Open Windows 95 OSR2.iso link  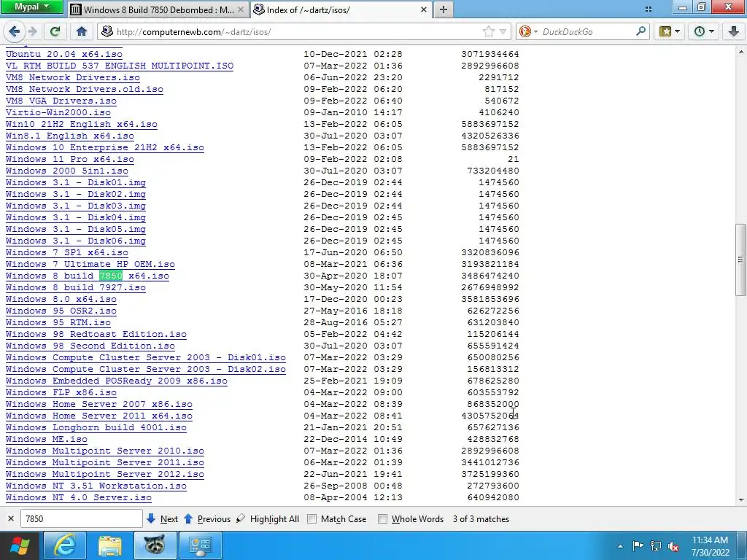(61, 311)
